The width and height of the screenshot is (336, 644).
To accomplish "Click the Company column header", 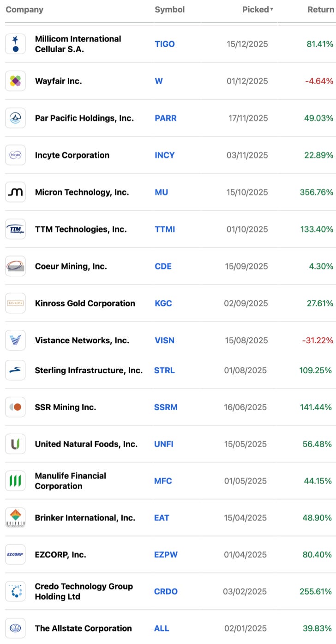I will (x=24, y=9).
